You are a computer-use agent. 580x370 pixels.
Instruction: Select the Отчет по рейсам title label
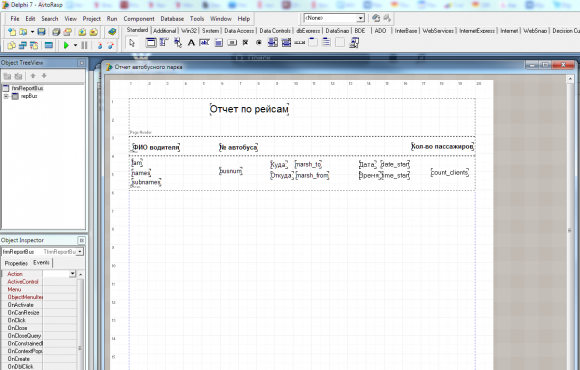tap(249, 109)
